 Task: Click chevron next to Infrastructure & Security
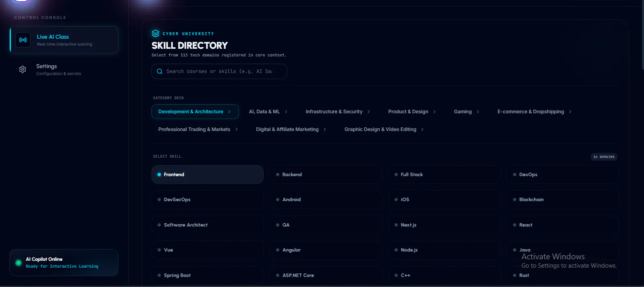tap(369, 112)
